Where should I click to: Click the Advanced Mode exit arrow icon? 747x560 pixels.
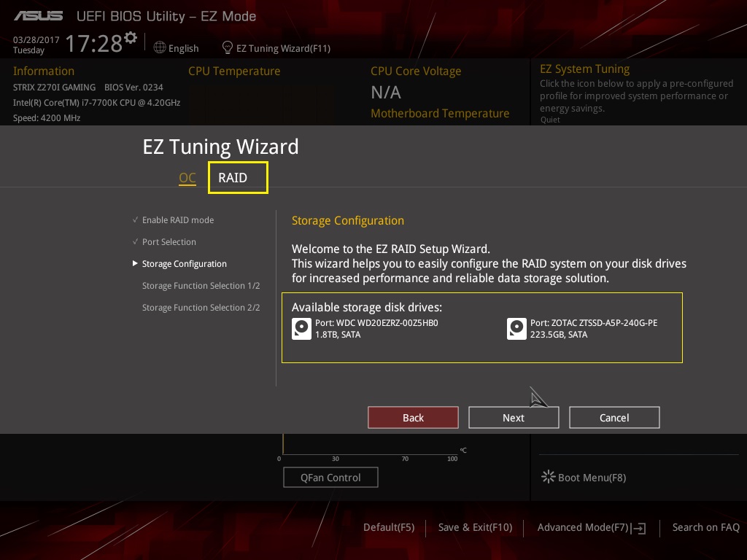(639, 528)
